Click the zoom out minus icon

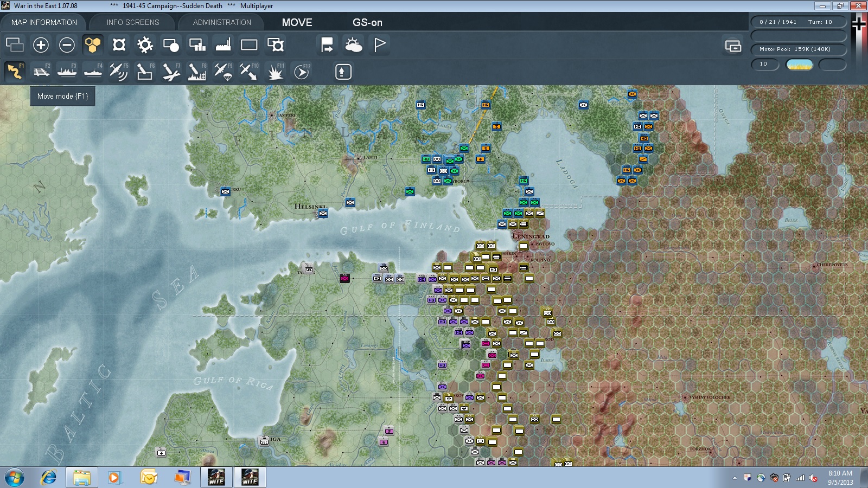click(67, 45)
